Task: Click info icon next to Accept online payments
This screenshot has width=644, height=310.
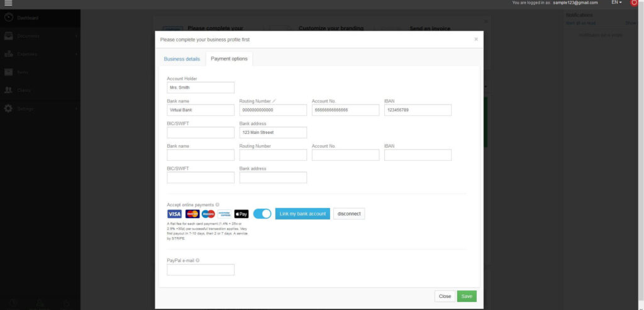Action: pyautogui.click(x=217, y=204)
